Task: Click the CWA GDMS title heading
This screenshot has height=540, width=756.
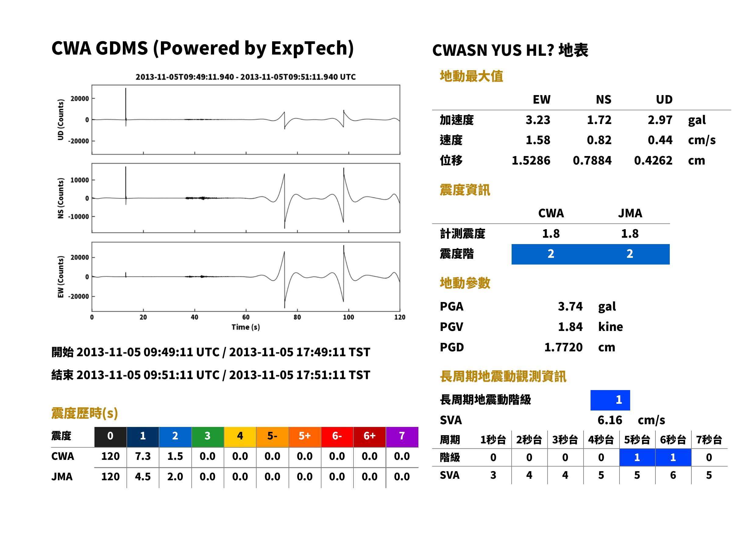Action: 202,48
